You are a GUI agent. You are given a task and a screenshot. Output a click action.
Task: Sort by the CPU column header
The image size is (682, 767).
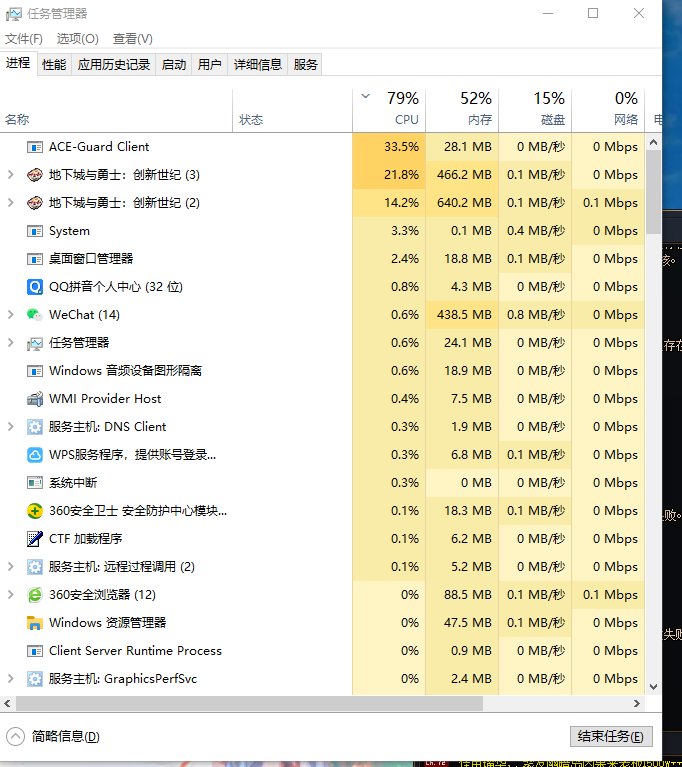coord(389,111)
